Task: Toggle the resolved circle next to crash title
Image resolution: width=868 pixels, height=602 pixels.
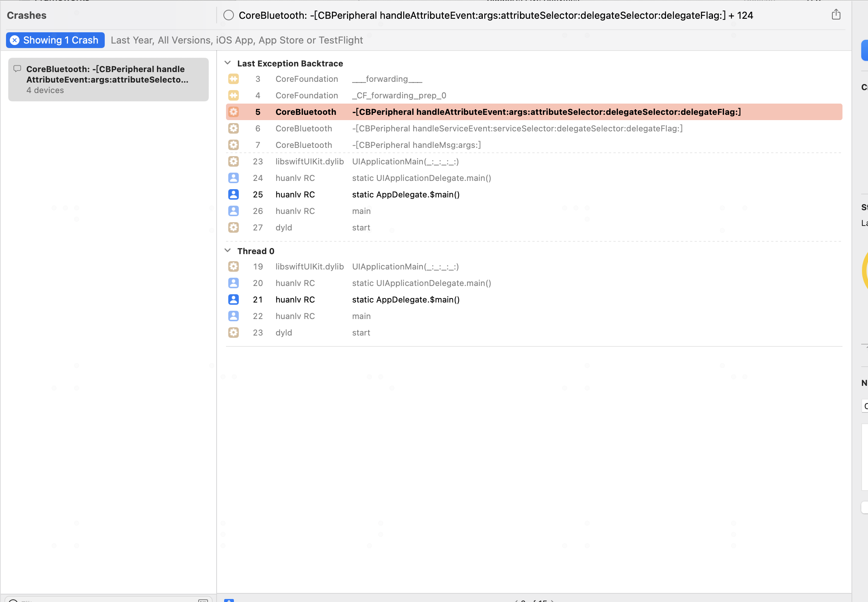Action: click(x=229, y=15)
